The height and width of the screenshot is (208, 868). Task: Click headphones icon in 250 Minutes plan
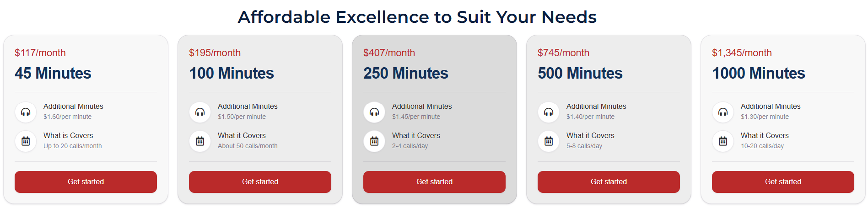[x=374, y=112]
